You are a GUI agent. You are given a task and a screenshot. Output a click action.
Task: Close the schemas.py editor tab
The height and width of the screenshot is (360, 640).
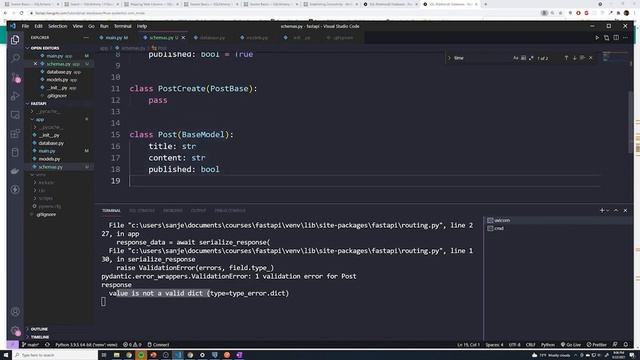tap(183, 38)
